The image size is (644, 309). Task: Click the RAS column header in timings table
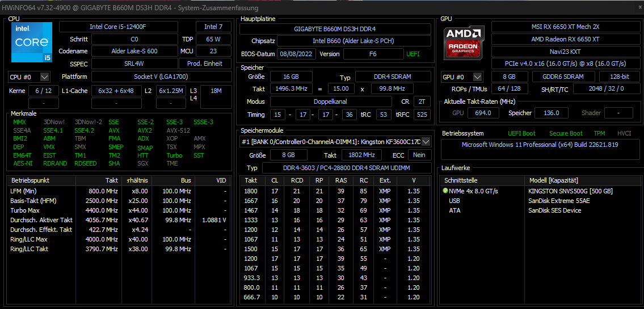coord(340,180)
